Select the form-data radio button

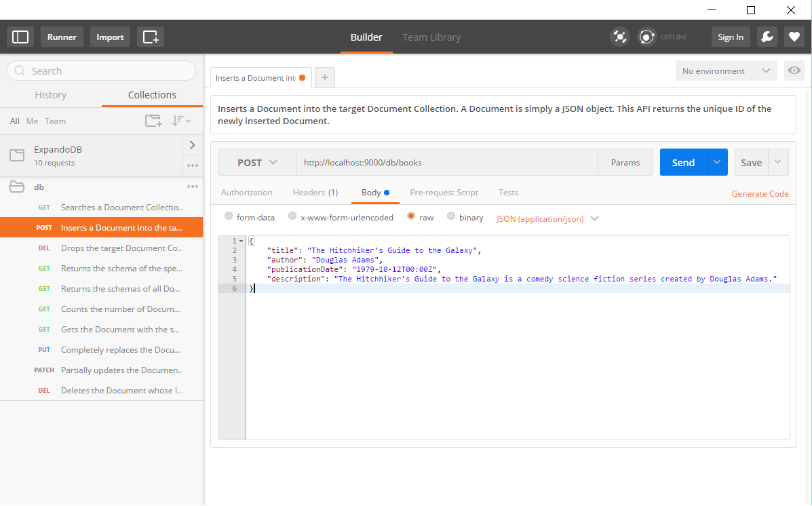(x=229, y=216)
